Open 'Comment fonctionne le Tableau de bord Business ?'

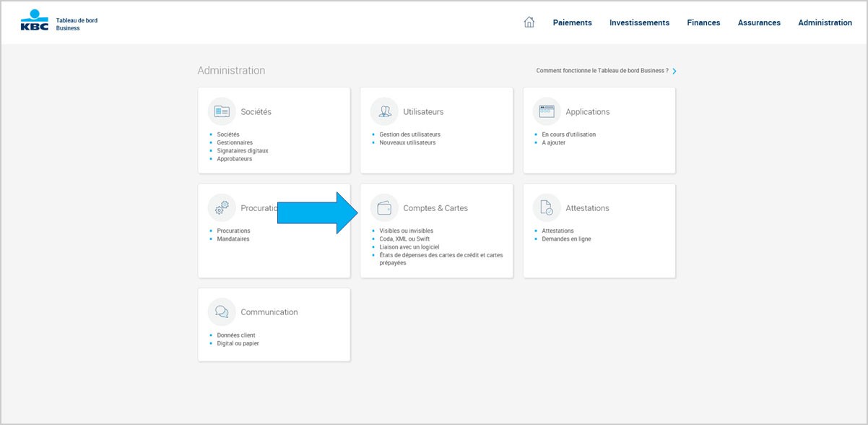tap(602, 71)
